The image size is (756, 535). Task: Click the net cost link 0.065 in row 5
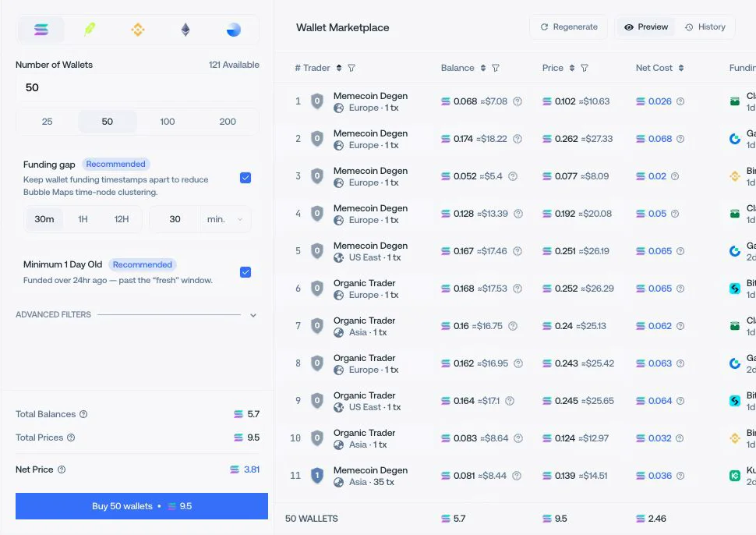pos(659,251)
